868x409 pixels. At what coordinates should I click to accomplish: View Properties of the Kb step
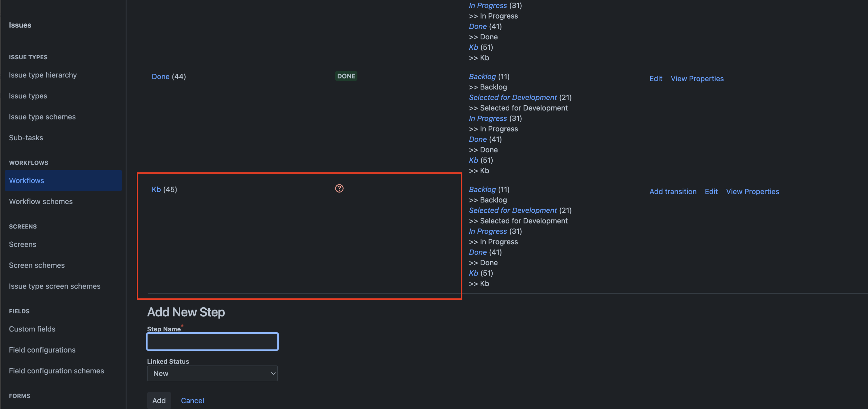pyautogui.click(x=752, y=191)
